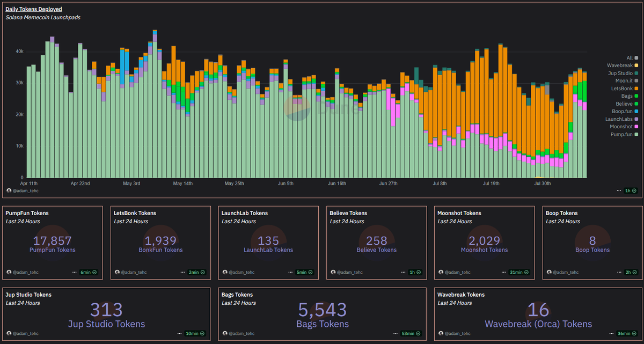
Task: Click the 2min refresh badge on LetsBonk card
Action: pyautogui.click(x=196, y=272)
